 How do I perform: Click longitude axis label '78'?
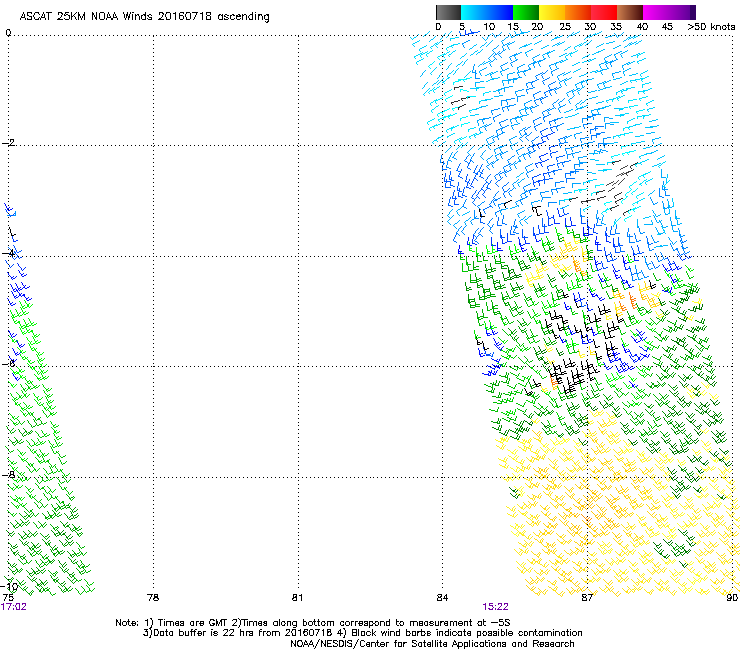[153, 598]
